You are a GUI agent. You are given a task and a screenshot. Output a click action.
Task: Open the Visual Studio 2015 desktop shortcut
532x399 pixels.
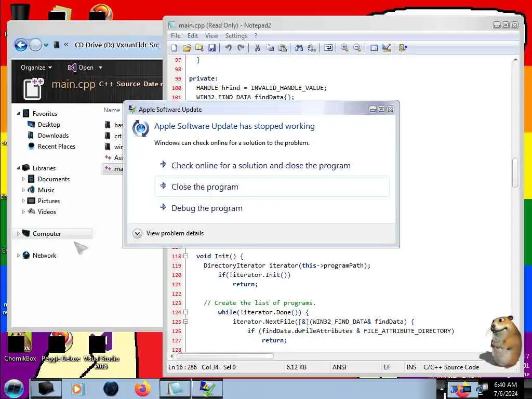click(x=101, y=351)
